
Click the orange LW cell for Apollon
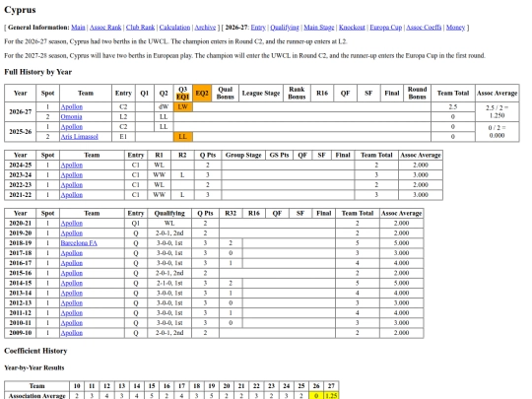coord(183,106)
